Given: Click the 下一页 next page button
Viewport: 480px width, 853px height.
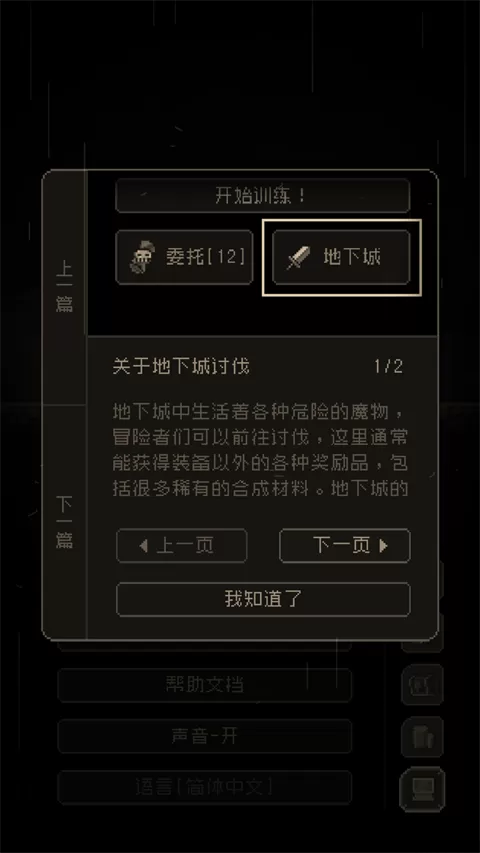Looking at the screenshot, I should (344, 546).
